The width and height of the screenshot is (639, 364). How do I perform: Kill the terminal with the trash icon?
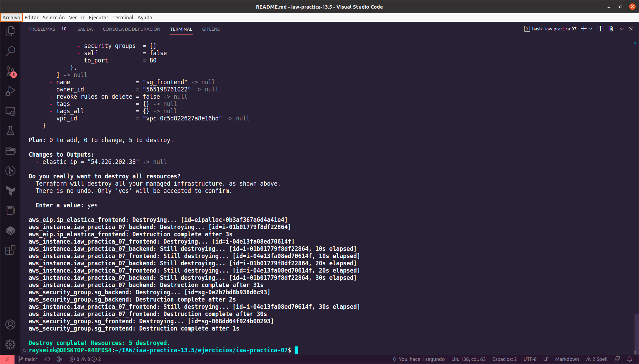pos(611,29)
